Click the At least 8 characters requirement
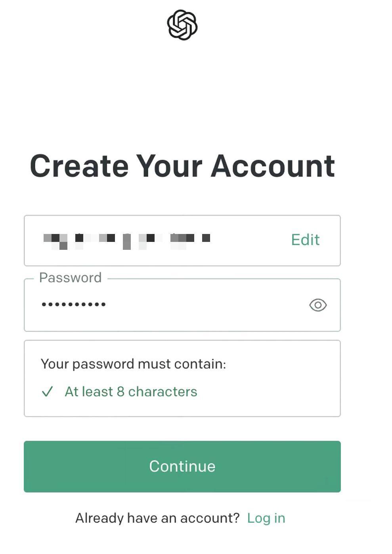Screen dimensions: 392x554 131,392
